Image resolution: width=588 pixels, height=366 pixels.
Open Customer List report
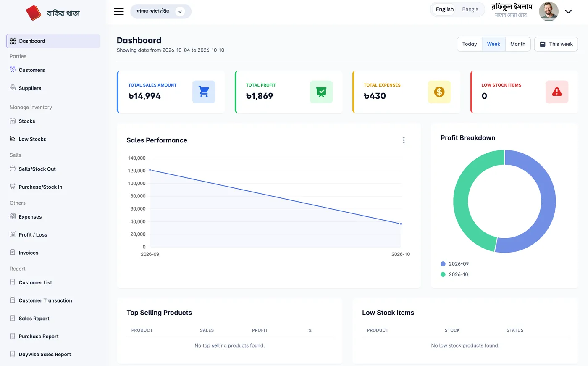pos(35,282)
